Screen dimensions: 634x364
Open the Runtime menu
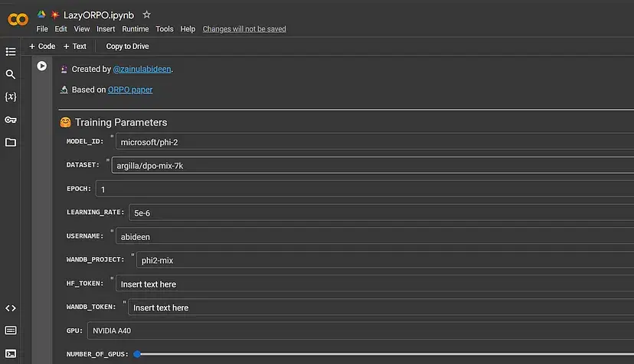tap(135, 29)
